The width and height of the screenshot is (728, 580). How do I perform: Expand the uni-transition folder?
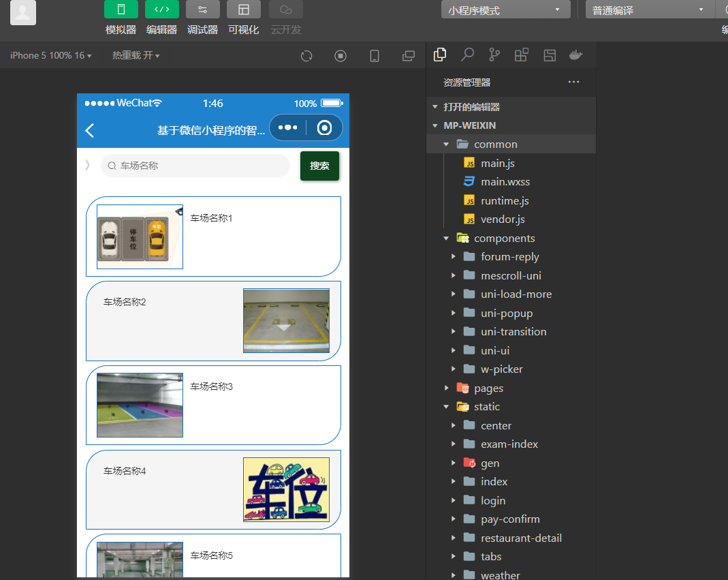(x=511, y=332)
